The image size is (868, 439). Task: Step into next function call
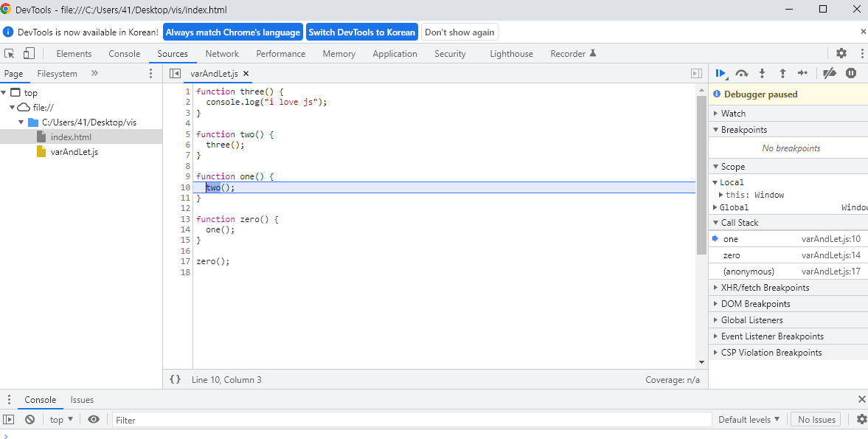(x=763, y=73)
